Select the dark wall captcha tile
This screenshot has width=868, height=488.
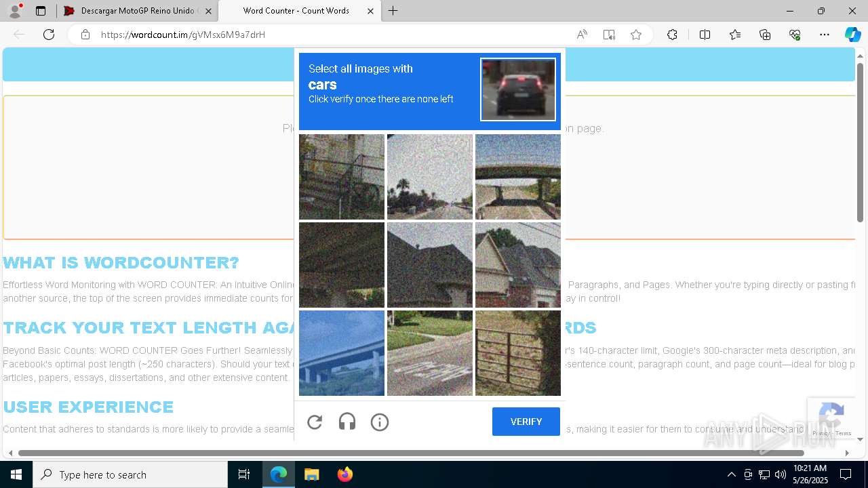click(x=342, y=265)
